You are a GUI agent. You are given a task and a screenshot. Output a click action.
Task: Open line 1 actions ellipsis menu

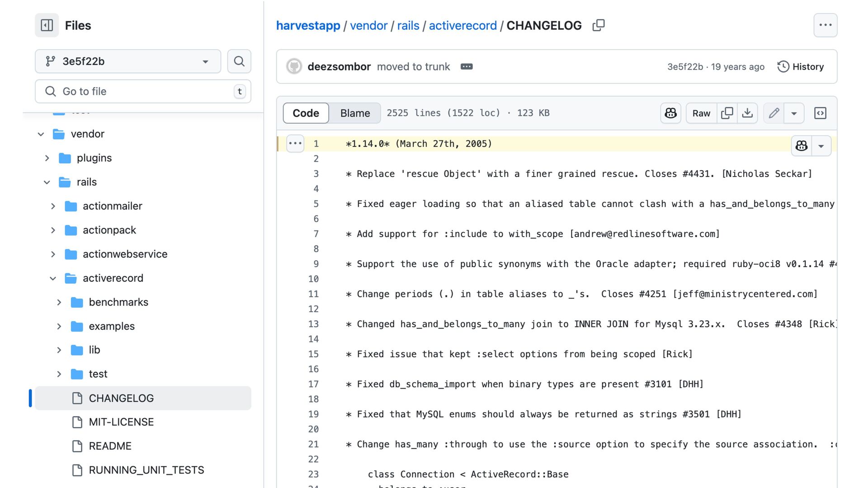tap(295, 144)
